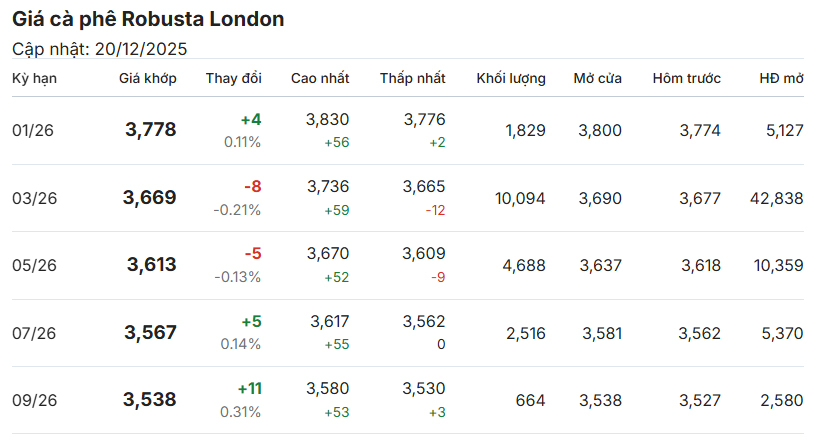Click the 'Mở cửa' column header
825x440 pixels.
click(597, 78)
